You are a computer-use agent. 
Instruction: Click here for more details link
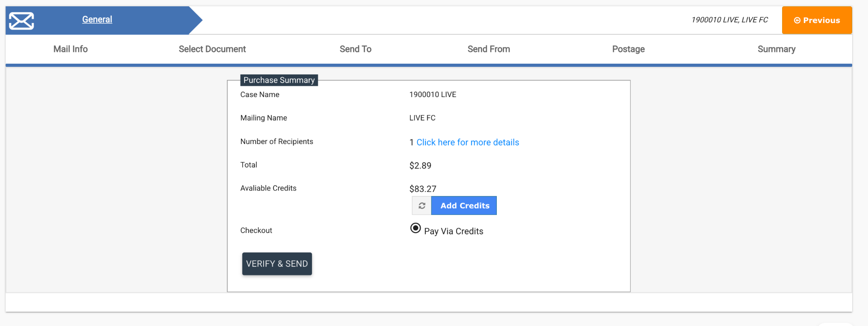tap(467, 143)
